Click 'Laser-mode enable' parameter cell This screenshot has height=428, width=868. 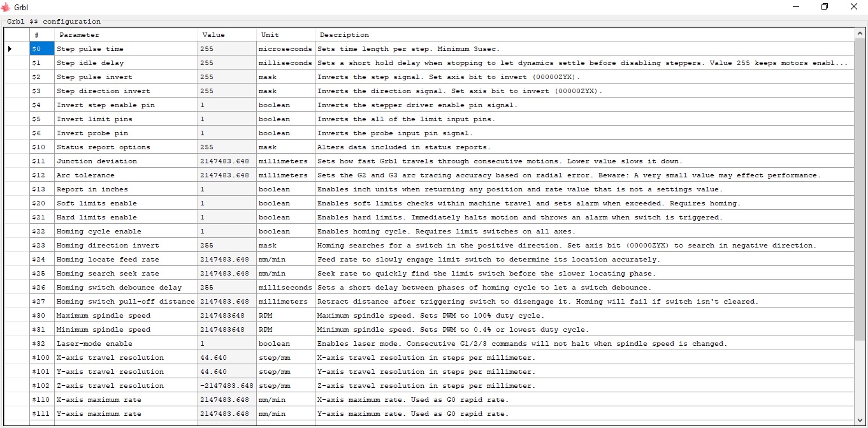[126, 344]
